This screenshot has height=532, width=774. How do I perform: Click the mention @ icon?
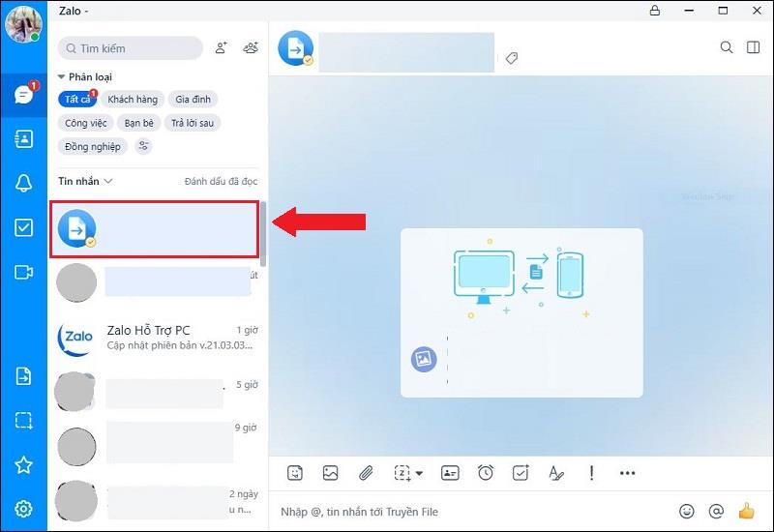pos(716,512)
